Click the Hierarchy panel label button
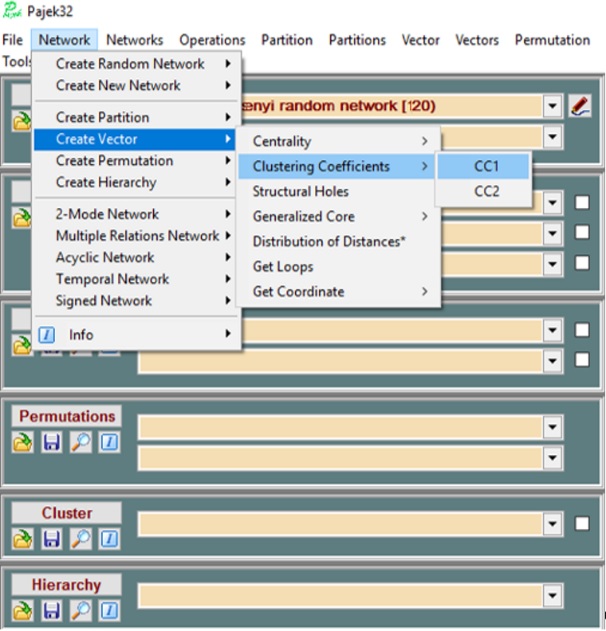The image size is (606, 631). pyautogui.click(x=66, y=584)
